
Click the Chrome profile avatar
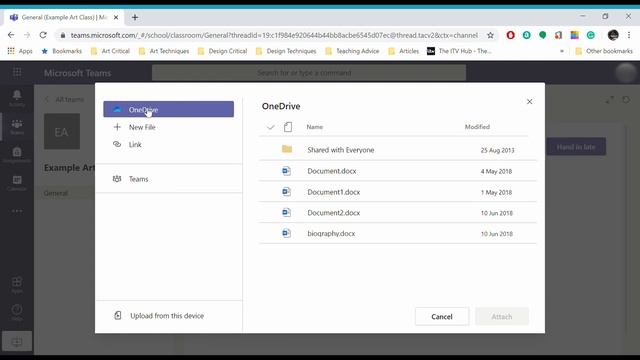613,35
